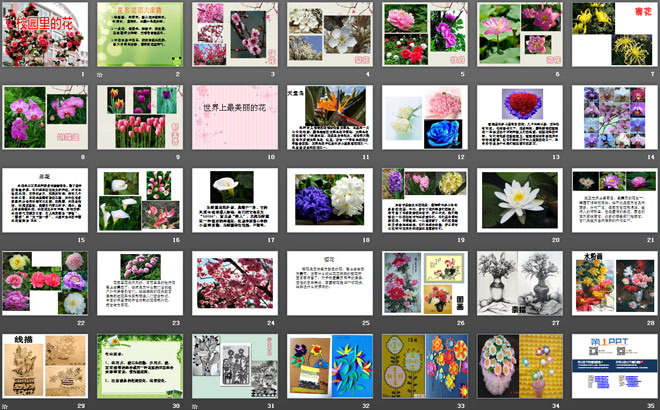Select slide 17 single calla lily with text
Viewport: 660px width, 410px height.
235,200
